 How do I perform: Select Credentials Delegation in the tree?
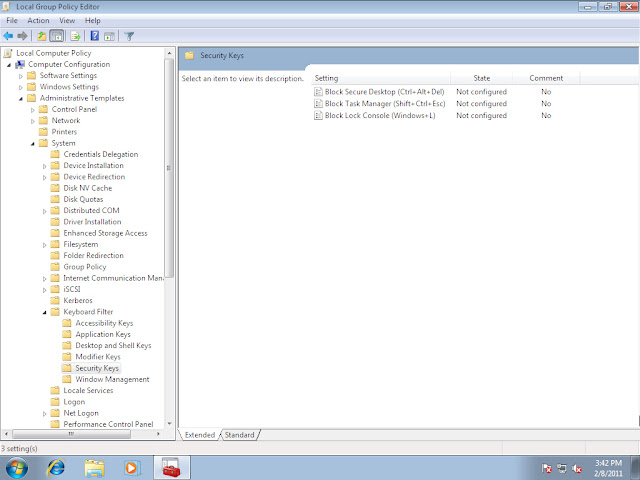tap(101, 154)
